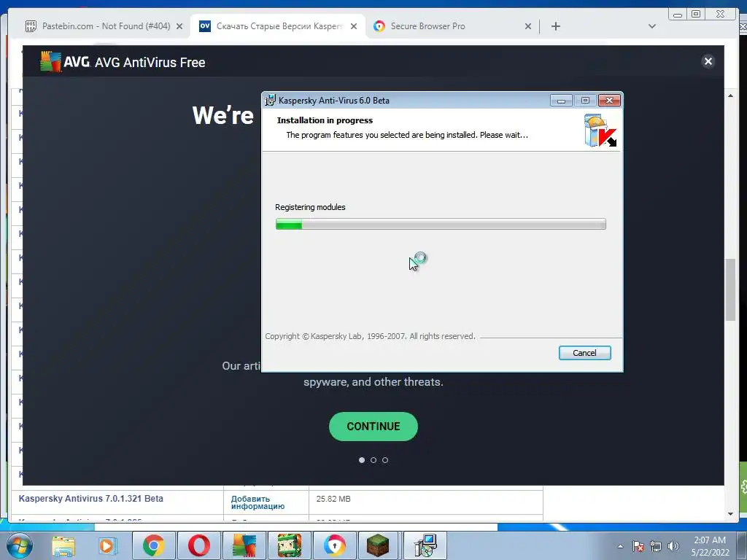The height and width of the screenshot is (560, 747).
Task: Click the Secure Browser Pro tab favicon
Action: point(379,26)
